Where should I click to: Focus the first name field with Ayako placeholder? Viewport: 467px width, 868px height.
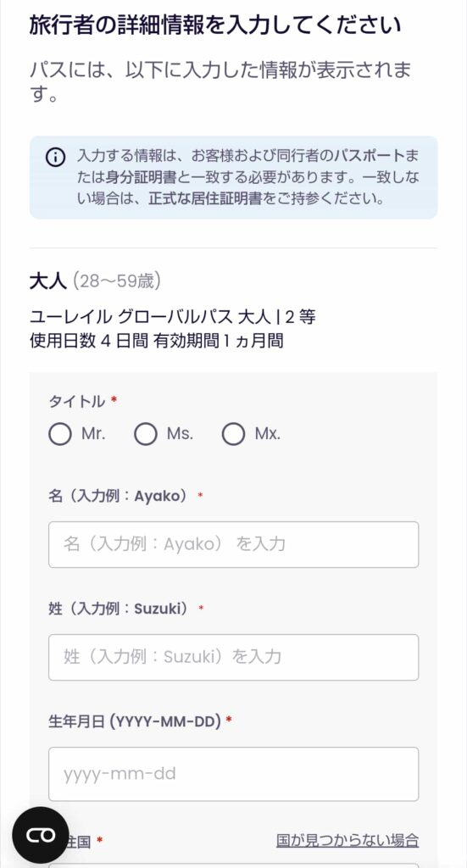[234, 544]
